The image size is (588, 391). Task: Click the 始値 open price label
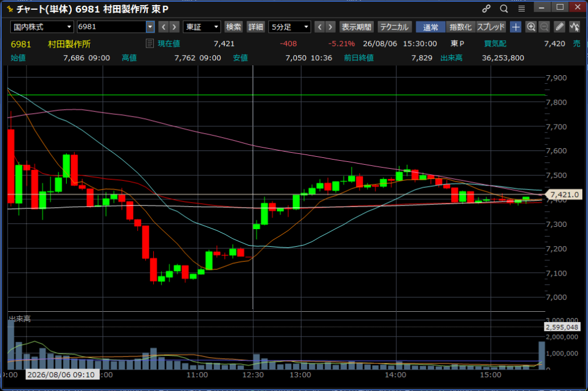click(18, 58)
